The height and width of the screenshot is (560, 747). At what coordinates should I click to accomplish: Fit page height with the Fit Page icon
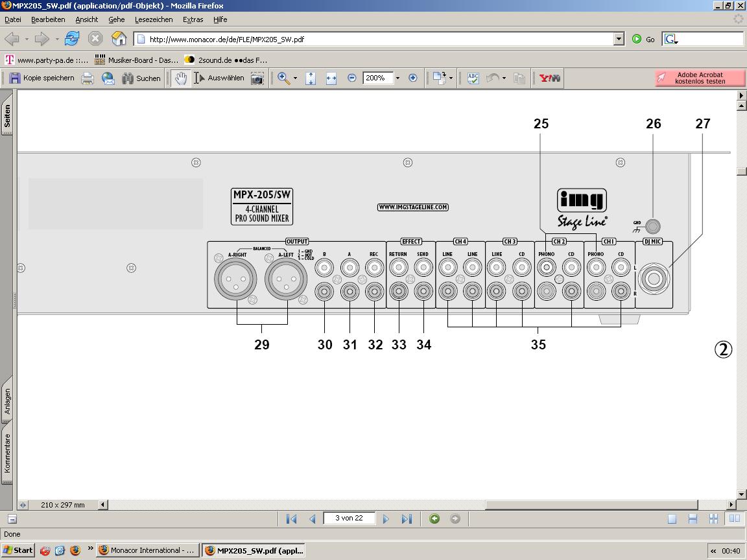pyautogui.click(x=311, y=78)
